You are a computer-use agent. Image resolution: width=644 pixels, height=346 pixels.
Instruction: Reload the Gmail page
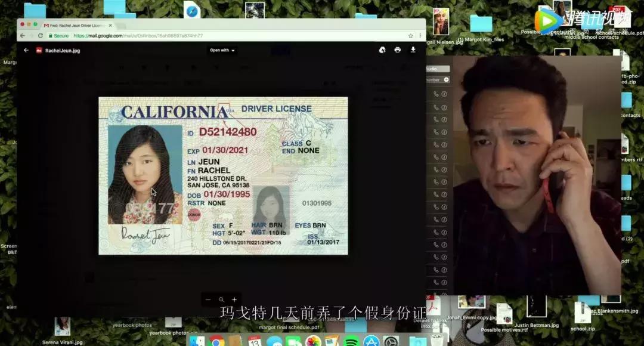pos(40,36)
